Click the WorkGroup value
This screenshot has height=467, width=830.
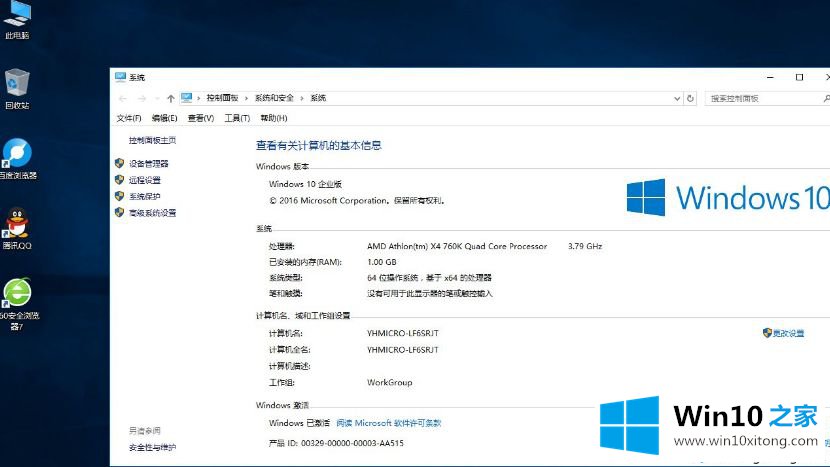[x=390, y=382]
